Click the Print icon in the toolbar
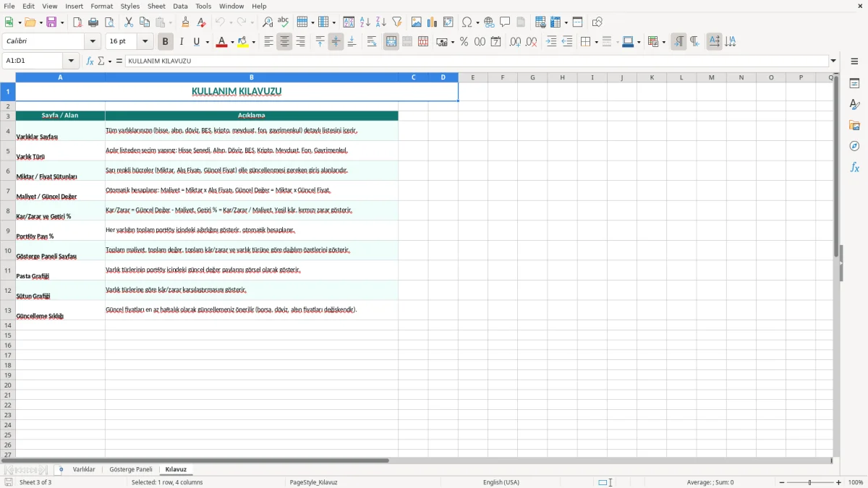868x488 pixels. (93, 22)
